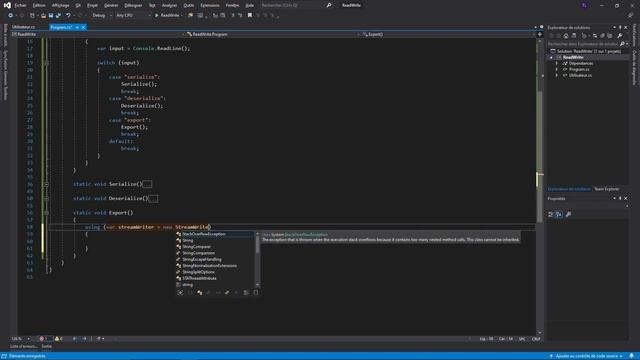
Task: Click the Bookmark toolbar icon
Action: [x=250, y=16]
